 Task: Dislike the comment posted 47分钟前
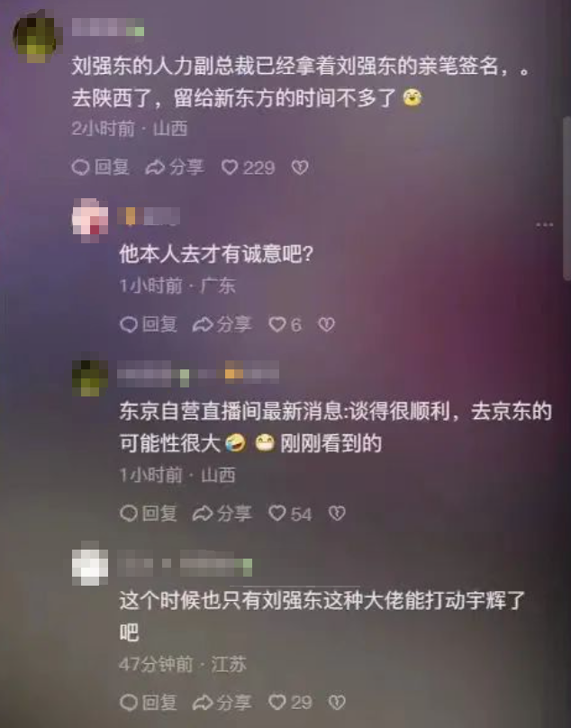(x=337, y=702)
